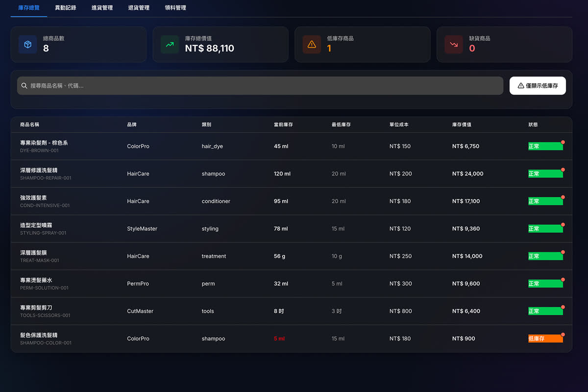Screen dimensions: 588x392
Task: Switch to the 異動記錄 tab
Action: pos(66,8)
